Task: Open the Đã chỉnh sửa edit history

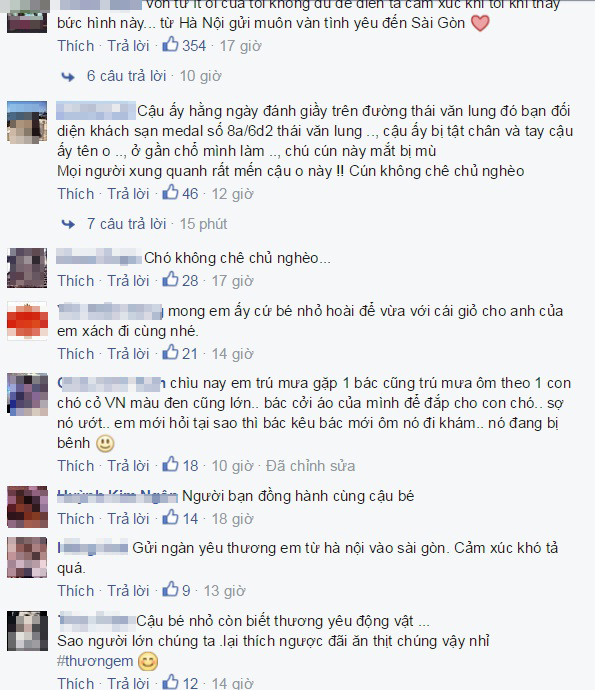Action: [310, 466]
